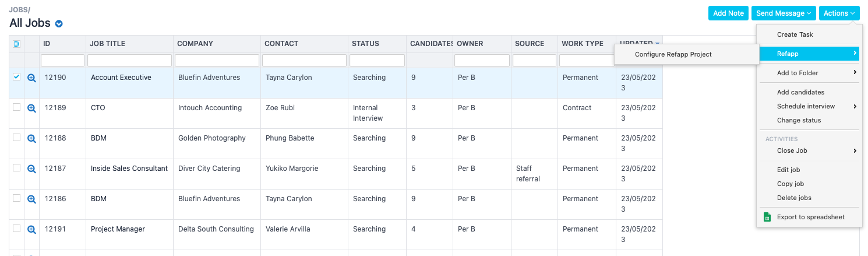Click magnifier icon for CTO job row
The height and width of the screenshot is (256, 868).
(31, 108)
